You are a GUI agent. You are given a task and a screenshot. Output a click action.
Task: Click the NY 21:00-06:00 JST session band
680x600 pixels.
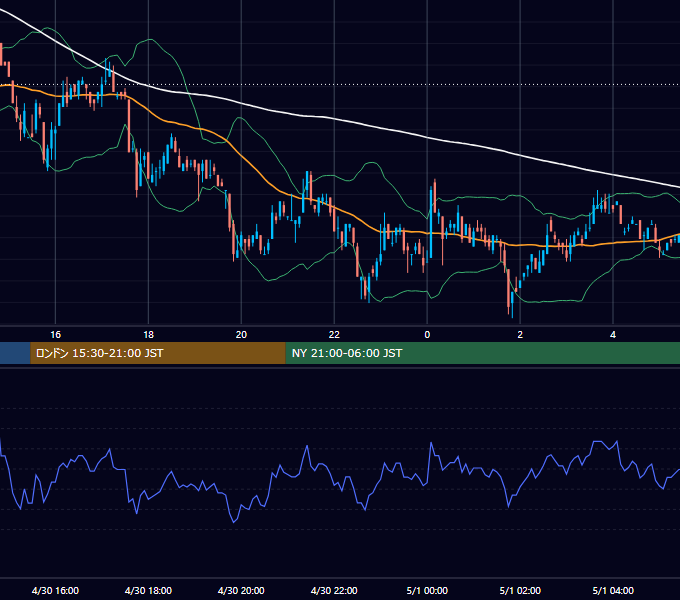(483, 353)
